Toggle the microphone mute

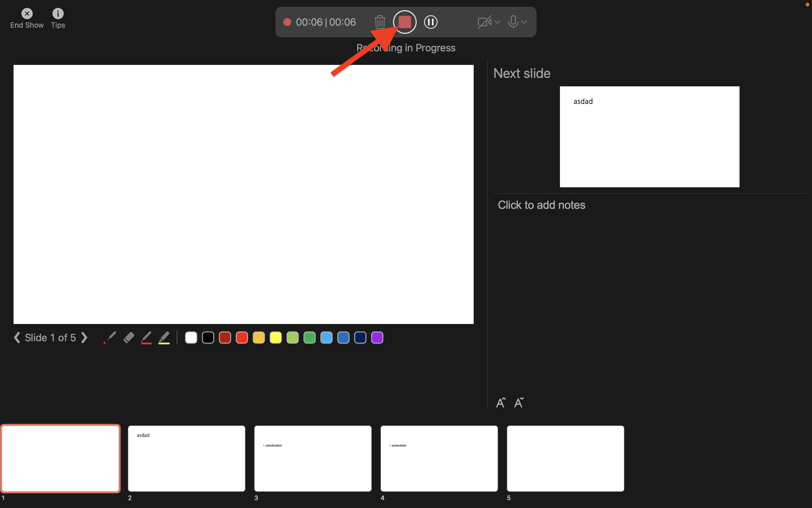513,22
